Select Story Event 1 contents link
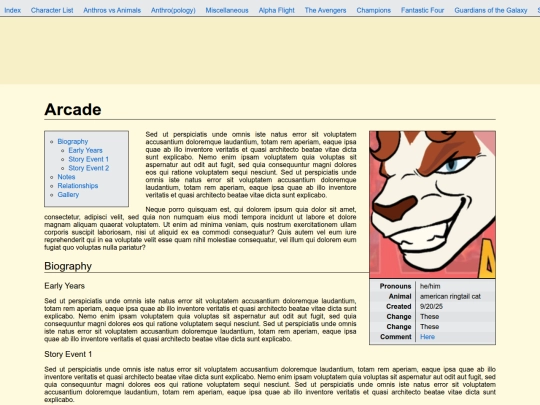The height and width of the screenshot is (405, 540). pos(89,159)
